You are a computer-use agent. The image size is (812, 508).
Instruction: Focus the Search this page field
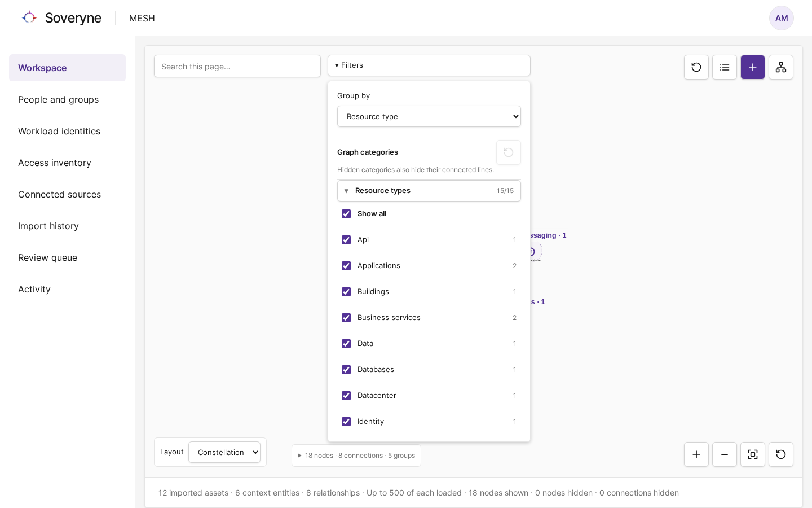pos(237,66)
